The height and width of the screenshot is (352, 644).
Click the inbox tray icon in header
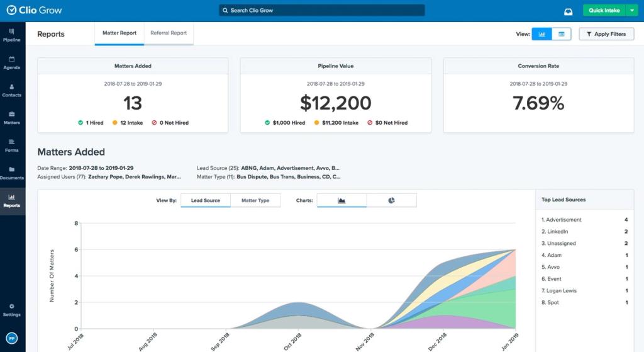(569, 11)
